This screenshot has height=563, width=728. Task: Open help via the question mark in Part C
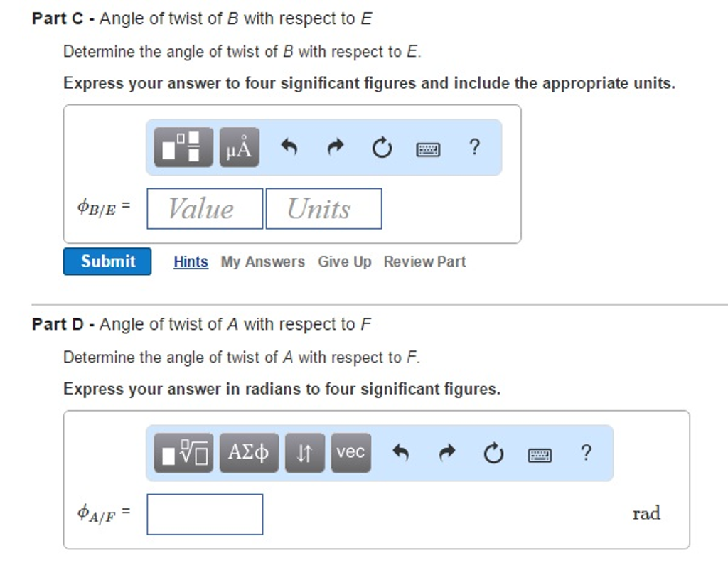tap(474, 147)
